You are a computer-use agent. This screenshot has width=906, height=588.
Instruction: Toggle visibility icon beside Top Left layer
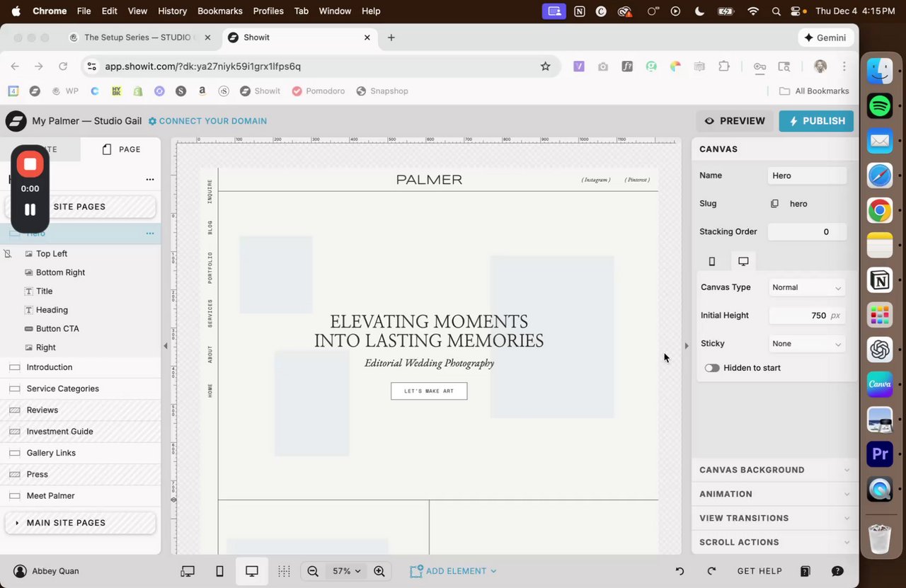(x=8, y=253)
